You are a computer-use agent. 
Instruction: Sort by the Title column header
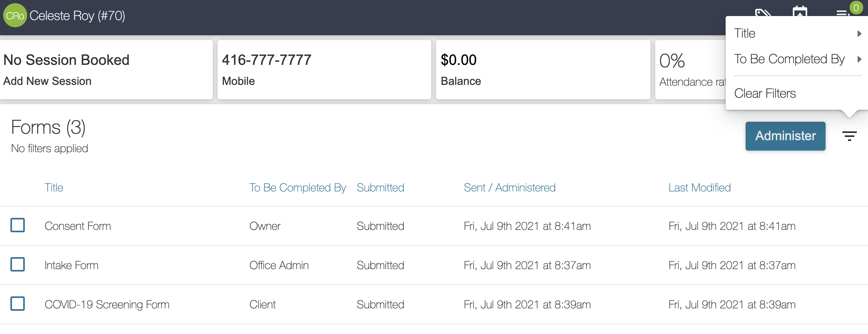(54, 187)
